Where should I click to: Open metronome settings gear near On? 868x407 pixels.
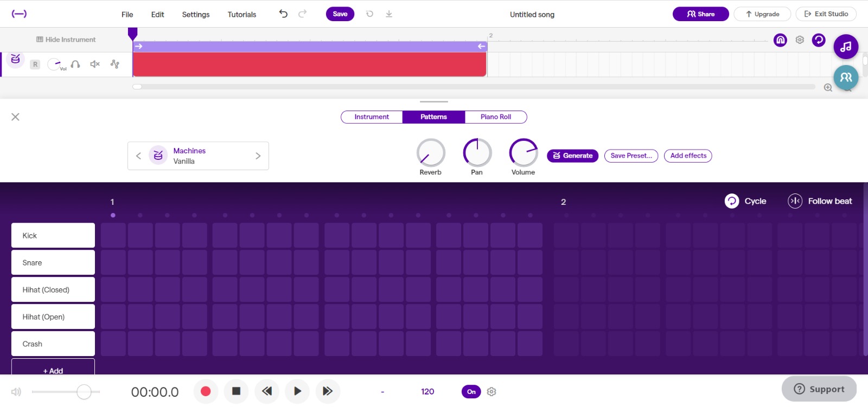tap(492, 391)
